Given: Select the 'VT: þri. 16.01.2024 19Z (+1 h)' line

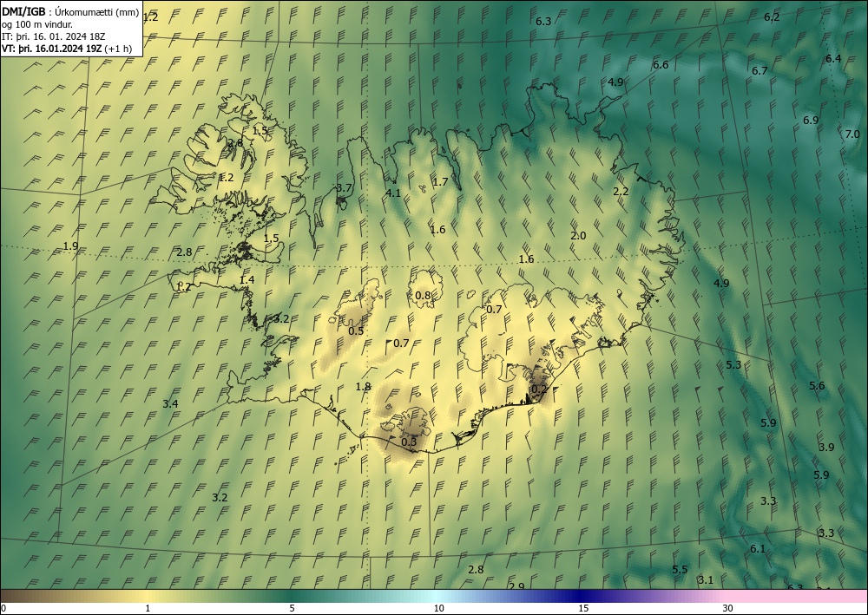Looking at the screenshot, I should click(67, 48).
